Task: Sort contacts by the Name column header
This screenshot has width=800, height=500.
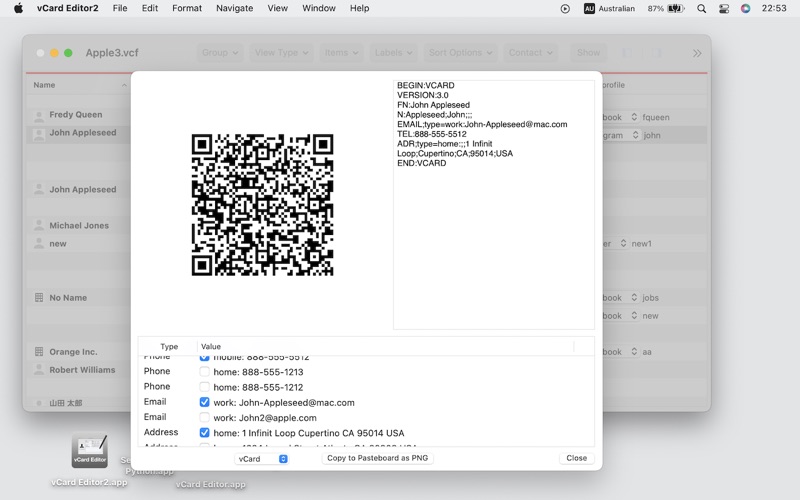Action: (80, 85)
